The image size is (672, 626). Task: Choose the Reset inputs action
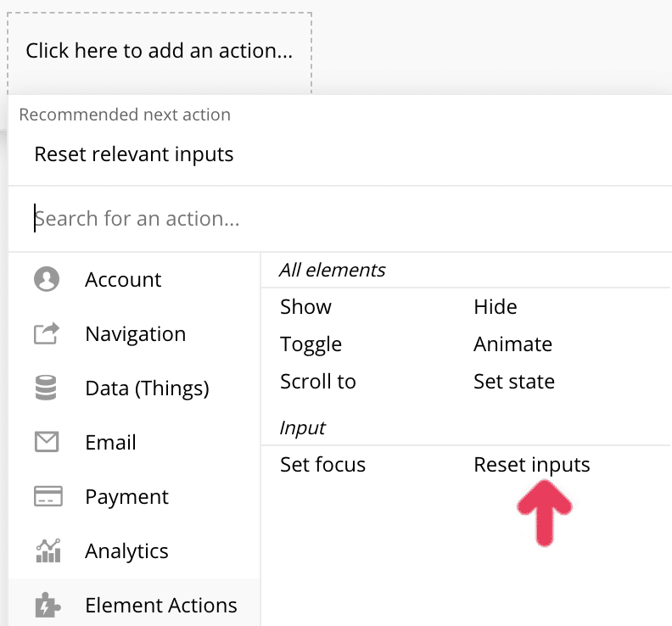531,465
